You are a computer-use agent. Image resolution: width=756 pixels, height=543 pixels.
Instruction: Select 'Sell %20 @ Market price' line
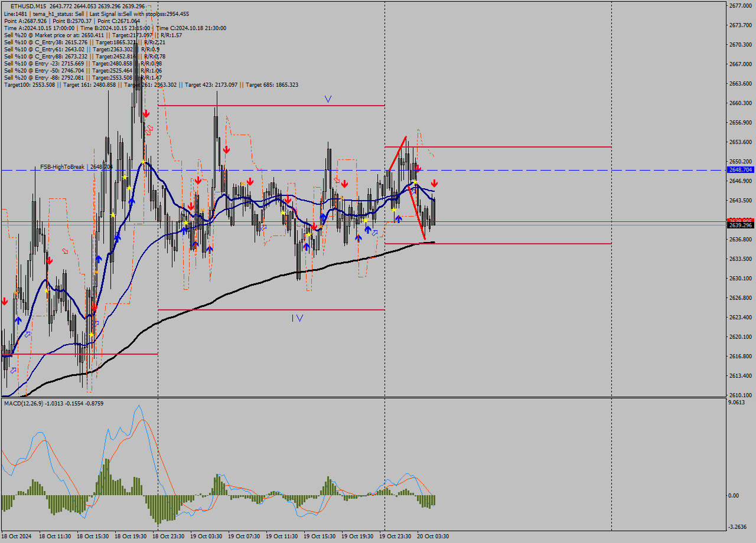tap(93, 35)
